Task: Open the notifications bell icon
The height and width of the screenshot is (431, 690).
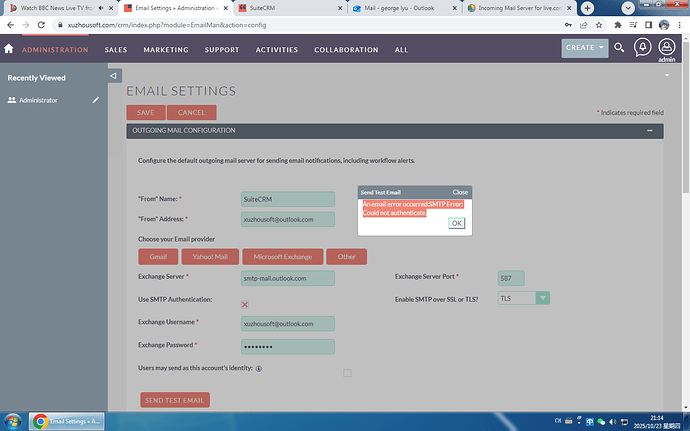Action: click(641, 47)
